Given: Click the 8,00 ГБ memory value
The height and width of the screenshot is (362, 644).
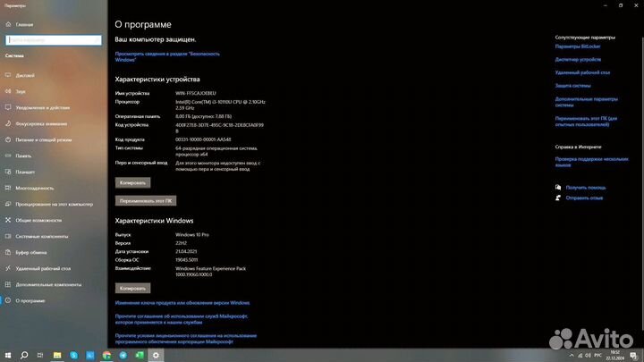Looking at the screenshot, I should click(x=203, y=116).
